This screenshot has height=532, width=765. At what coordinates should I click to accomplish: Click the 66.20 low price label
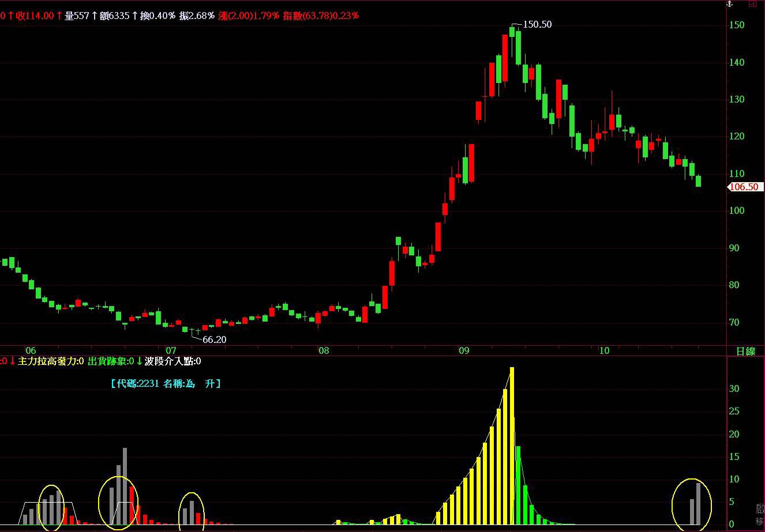[x=214, y=339]
